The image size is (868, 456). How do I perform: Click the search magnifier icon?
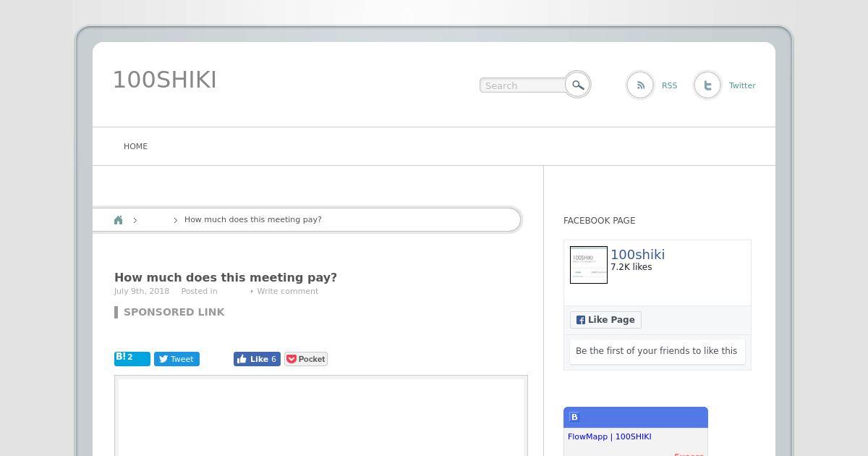[x=577, y=85]
